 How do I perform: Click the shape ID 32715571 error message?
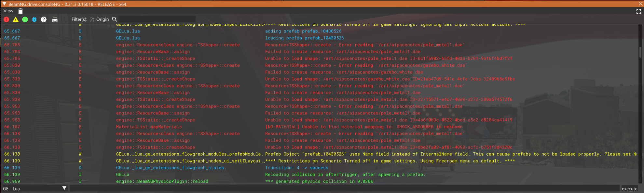click(389, 99)
